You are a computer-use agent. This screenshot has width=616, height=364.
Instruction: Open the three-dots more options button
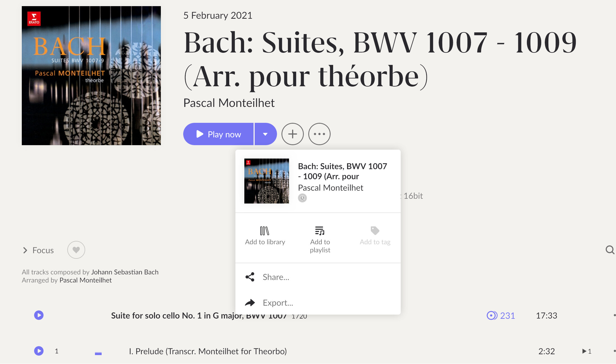[x=319, y=134]
